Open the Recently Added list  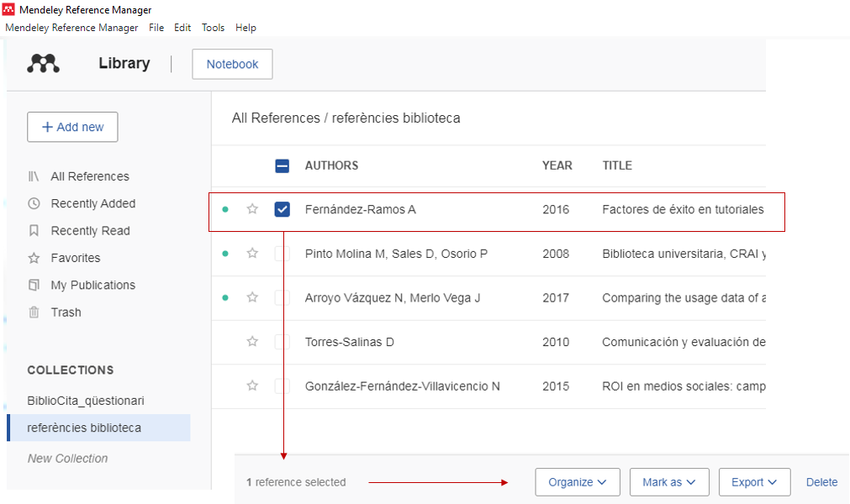point(93,203)
